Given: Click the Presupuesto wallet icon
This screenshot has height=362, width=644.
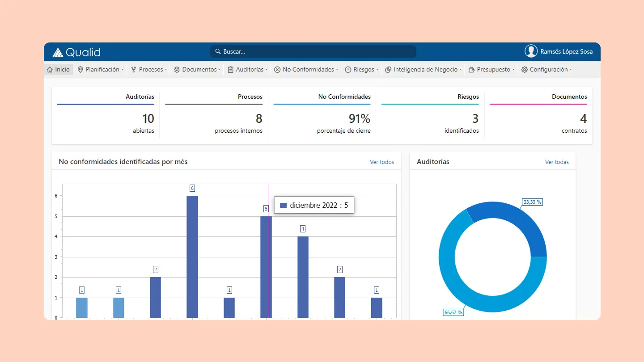Looking at the screenshot, I should pyautogui.click(x=471, y=70).
